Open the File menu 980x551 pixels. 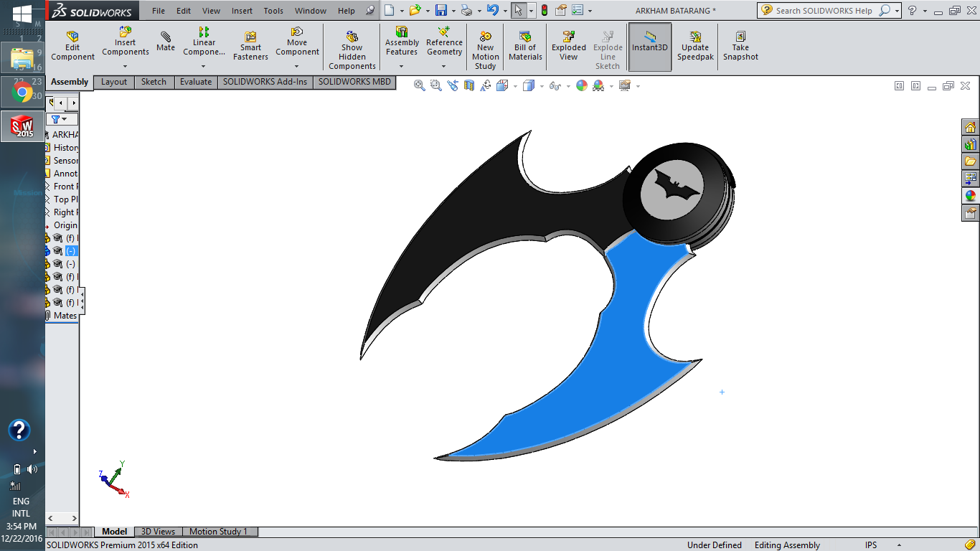tap(159, 11)
